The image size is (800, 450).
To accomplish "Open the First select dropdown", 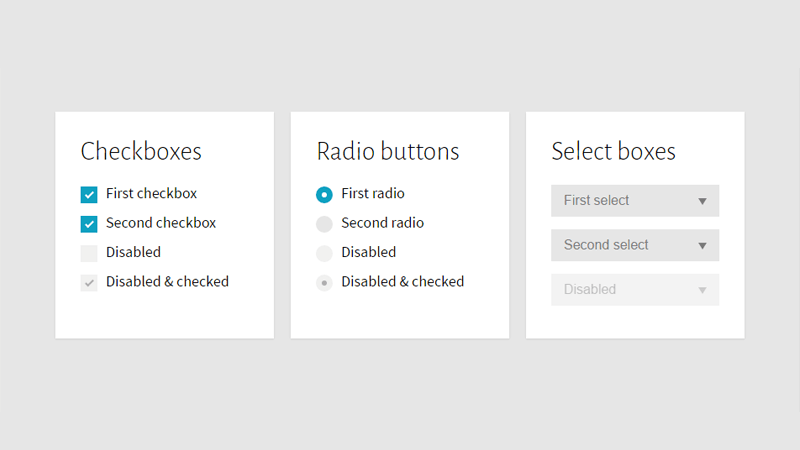I will click(x=634, y=201).
